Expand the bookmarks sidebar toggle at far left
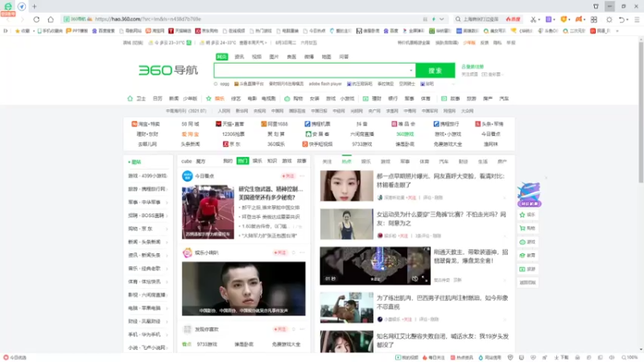The height and width of the screenshot is (362, 644). (x=6, y=31)
